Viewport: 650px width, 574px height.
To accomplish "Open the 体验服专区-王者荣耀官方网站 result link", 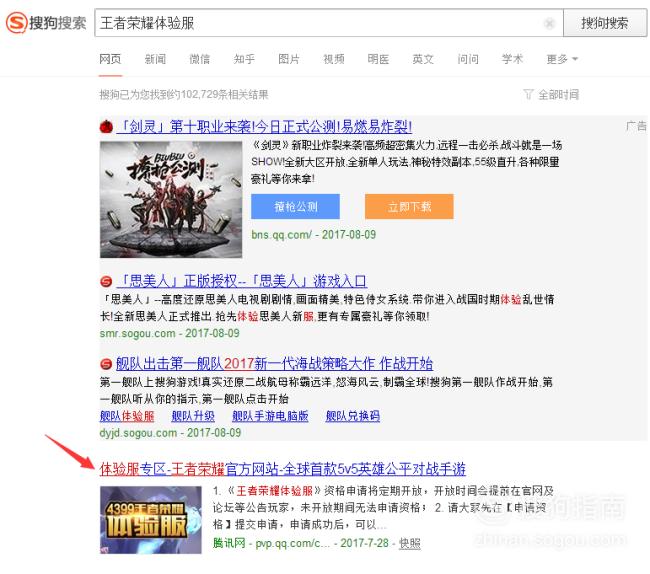I will pyautogui.click(x=282, y=469).
